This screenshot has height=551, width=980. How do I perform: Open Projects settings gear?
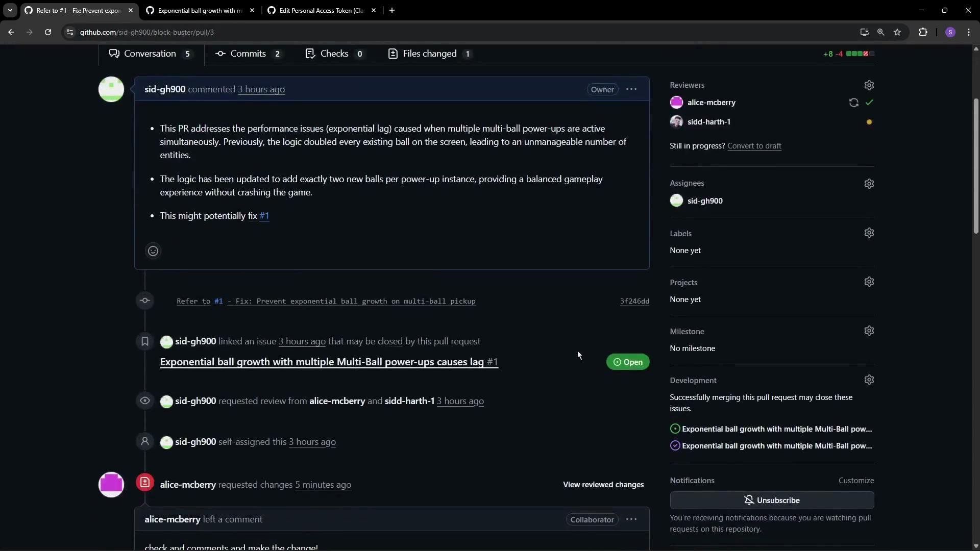[869, 282]
